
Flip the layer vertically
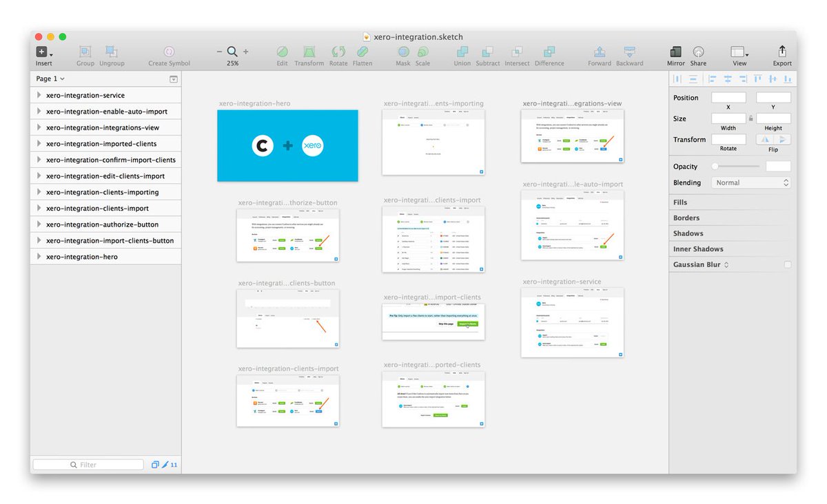coord(782,139)
